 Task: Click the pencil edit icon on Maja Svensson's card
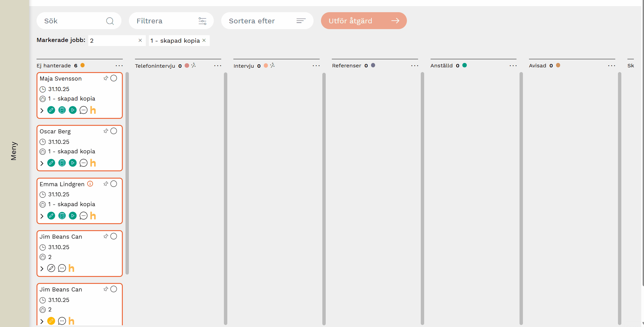(51, 110)
